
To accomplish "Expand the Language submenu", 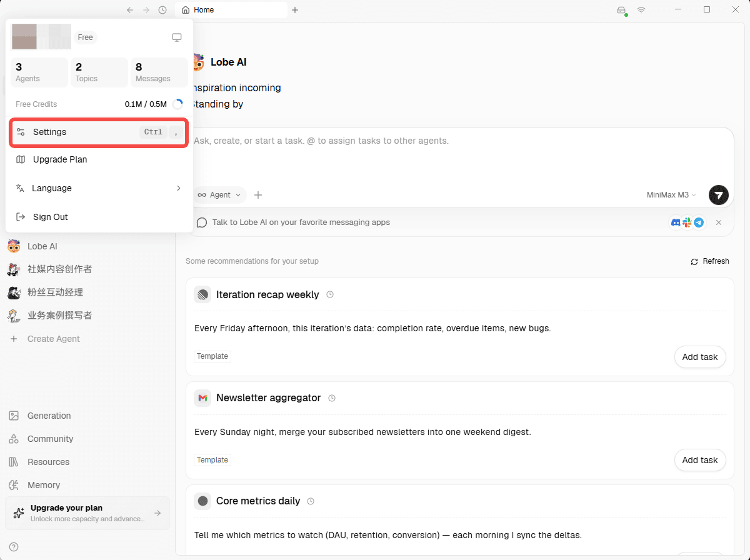I will click(99, 188).
